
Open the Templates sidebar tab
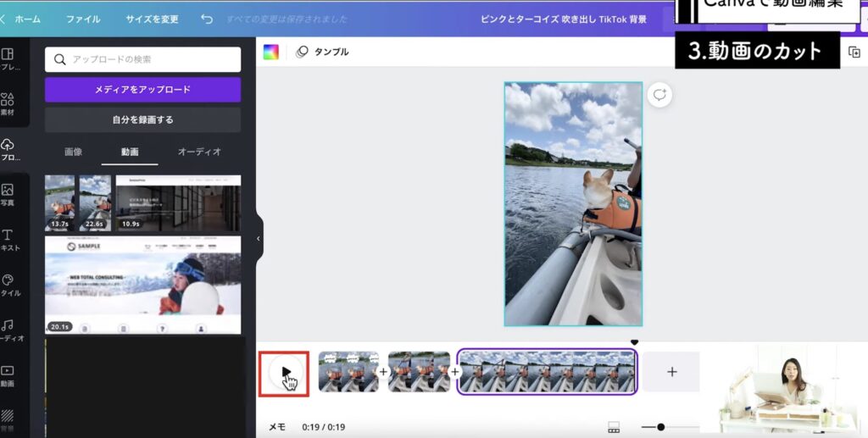pyautogui.click(x=9, y=59)
